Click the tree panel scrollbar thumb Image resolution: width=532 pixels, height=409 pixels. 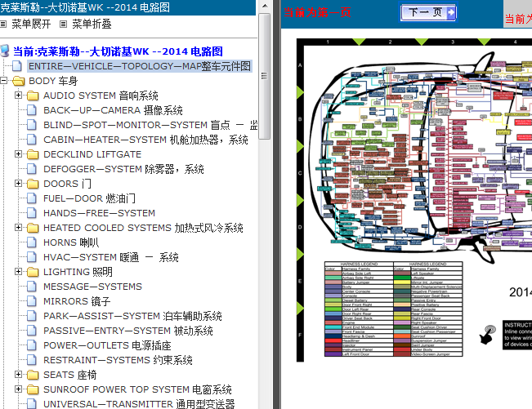tap(264, 76)
